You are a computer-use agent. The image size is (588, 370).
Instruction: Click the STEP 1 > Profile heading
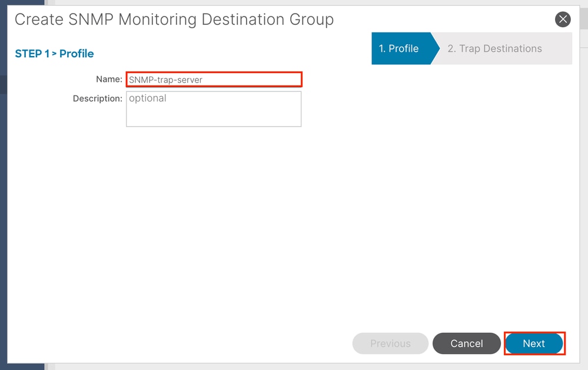[54, 54]
